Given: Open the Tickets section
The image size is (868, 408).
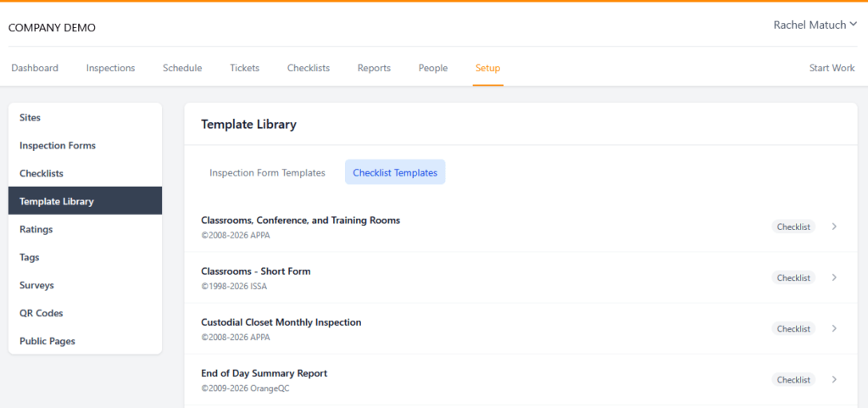Looking at the screenshot, I should pos(244,68).
